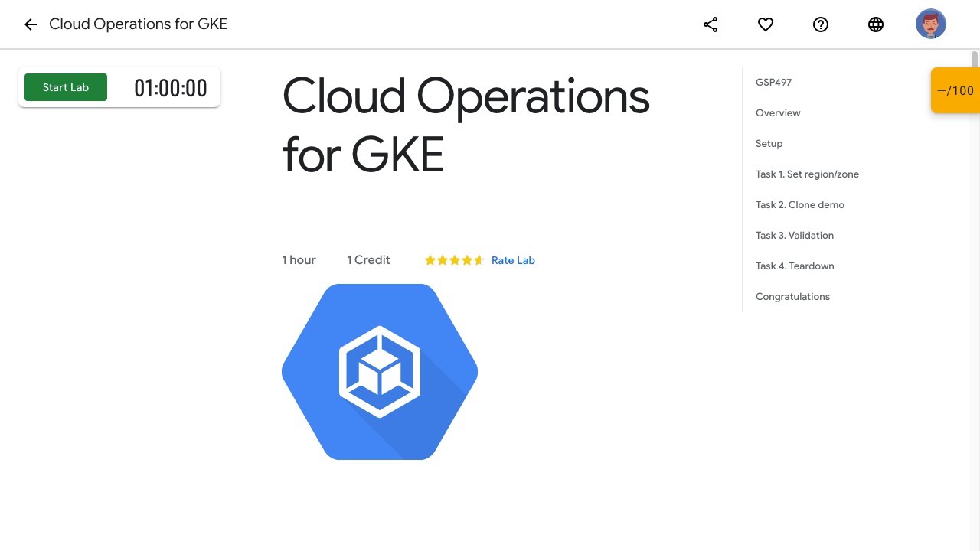980x551 pixels.
Task: Jump to the Congratulations section
Action: click(792, 297)
